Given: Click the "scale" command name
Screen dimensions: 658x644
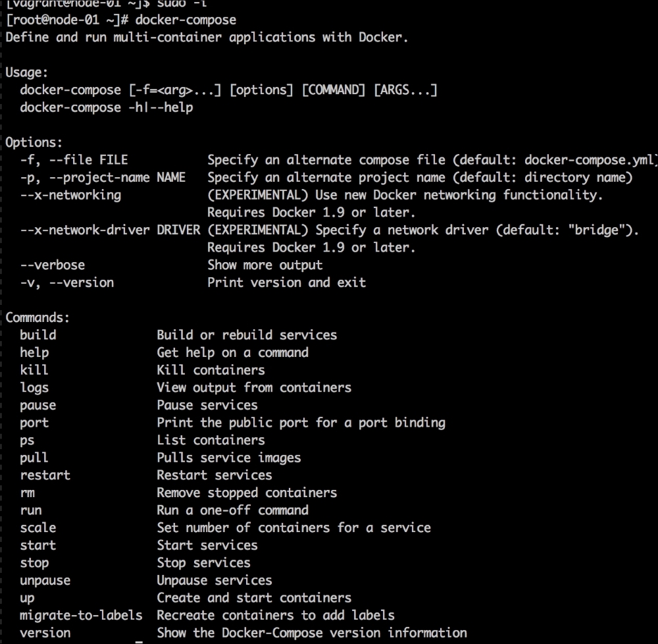Looking at the screenshot, I should (38, 528).
